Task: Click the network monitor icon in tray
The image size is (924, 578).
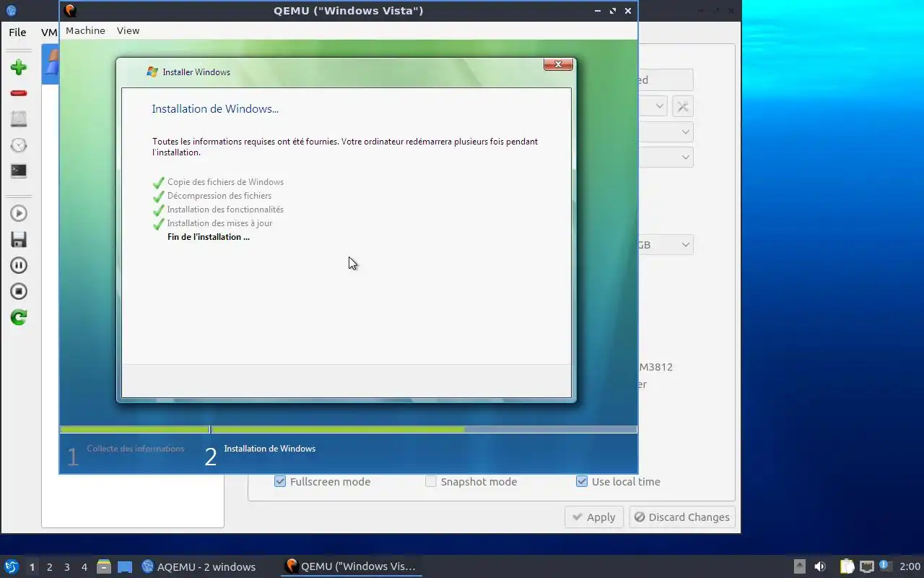Action: [x=866, y=566]
